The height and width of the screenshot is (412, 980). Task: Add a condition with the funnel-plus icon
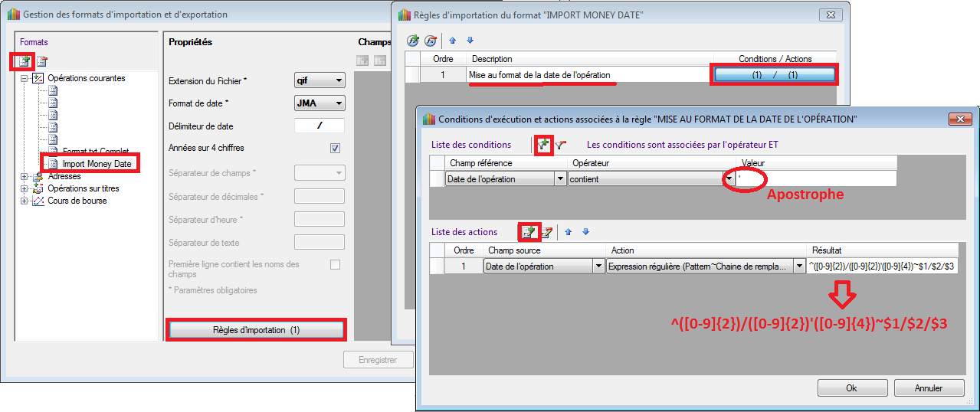pyautogui.click(x=544, y=144)
